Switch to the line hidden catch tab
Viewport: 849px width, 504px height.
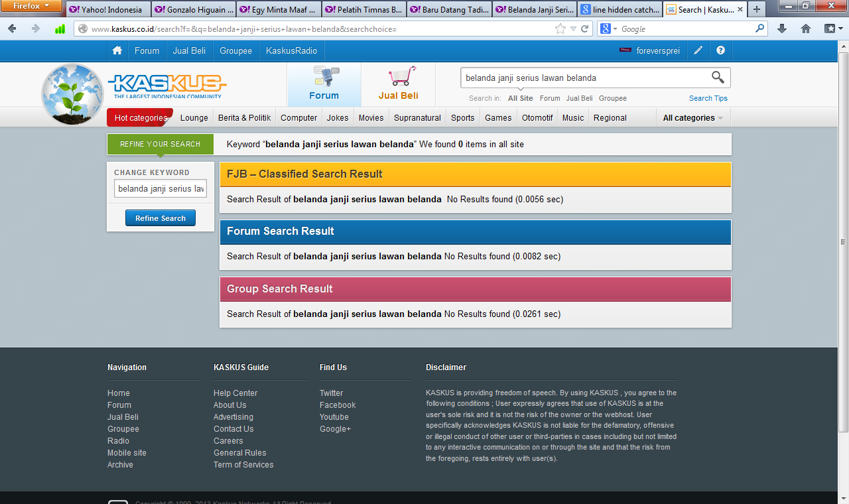pos(620,10)
